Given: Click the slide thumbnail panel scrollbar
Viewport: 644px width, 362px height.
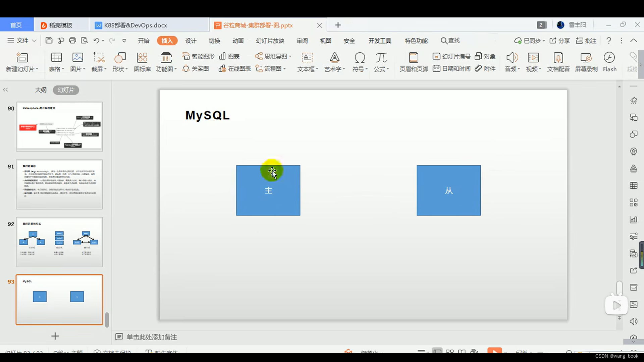Looking at the screenshot, I should [x=107, y=320].
